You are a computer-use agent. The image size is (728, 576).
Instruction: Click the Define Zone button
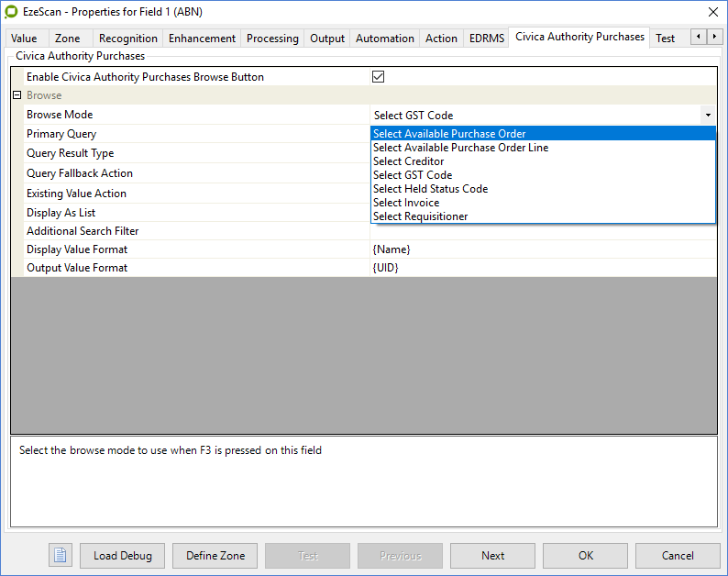(215, 555)
